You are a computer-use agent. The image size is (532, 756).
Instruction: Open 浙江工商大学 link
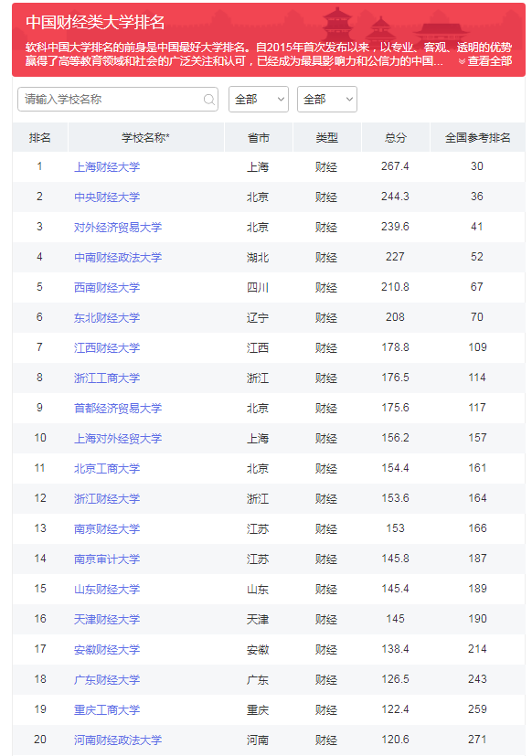tap(107, 378)
